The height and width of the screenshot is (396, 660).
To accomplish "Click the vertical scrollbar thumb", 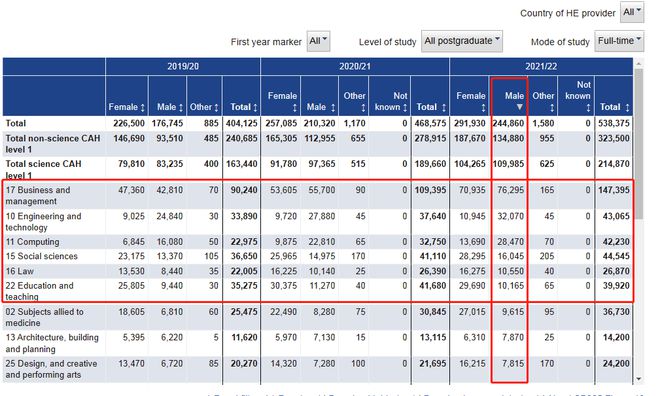I will [639, 144].
